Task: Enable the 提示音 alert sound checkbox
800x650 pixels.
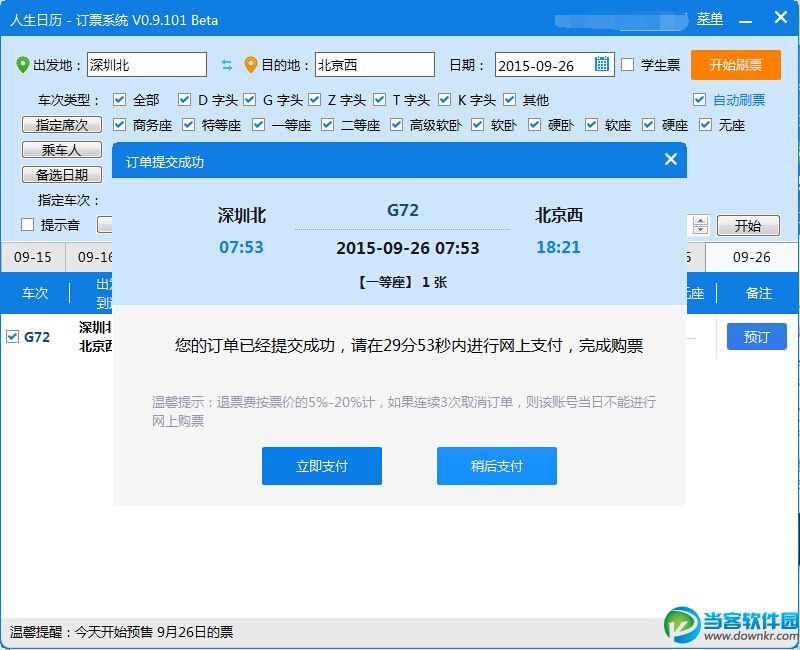Action: [28, 224]
